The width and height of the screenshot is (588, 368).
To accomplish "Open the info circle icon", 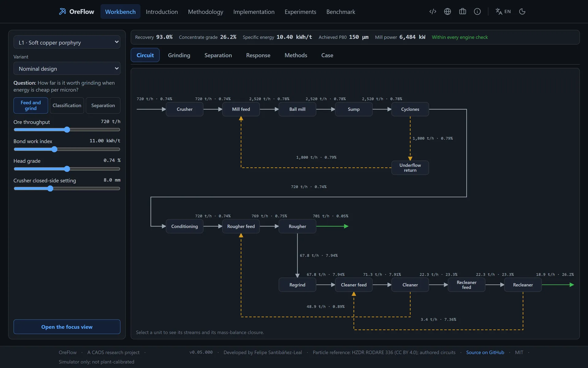I will (x=477, y=12).
